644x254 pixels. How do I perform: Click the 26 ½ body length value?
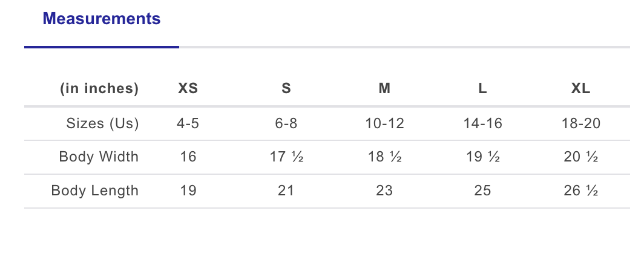point(580,191)
